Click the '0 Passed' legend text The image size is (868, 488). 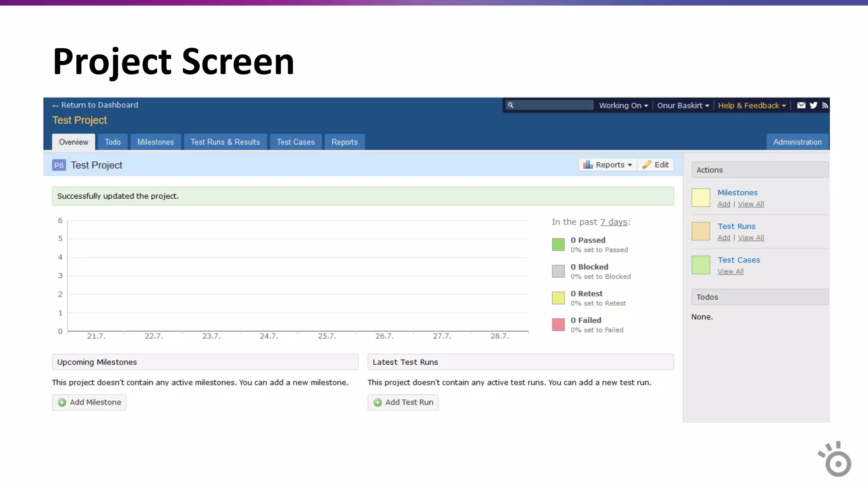pyautogui.click(x=588, y=240)
